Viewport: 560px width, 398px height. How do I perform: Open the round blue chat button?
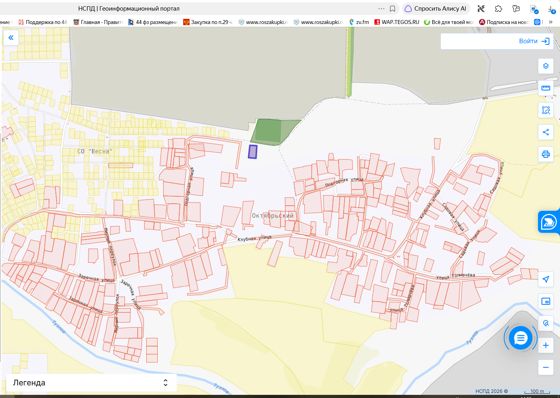(520, 338)
